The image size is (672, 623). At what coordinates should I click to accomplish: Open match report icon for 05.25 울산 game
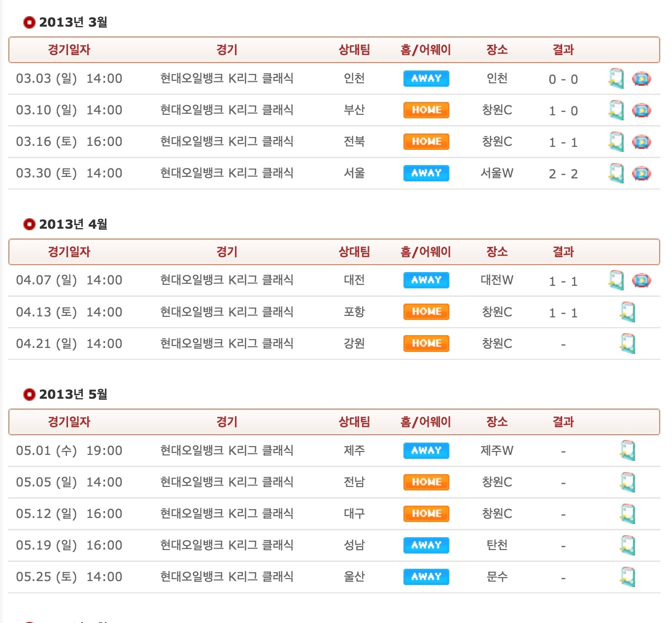click(x=628, y=577)
